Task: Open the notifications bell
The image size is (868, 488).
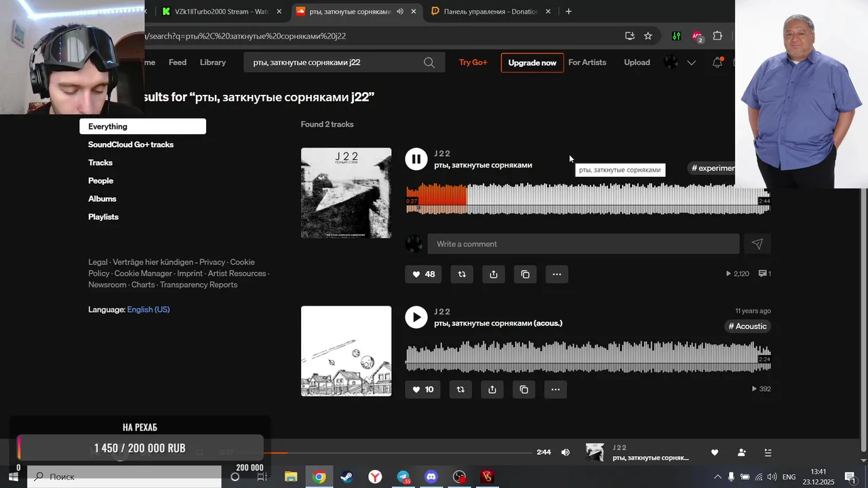Action: point(717,62)
